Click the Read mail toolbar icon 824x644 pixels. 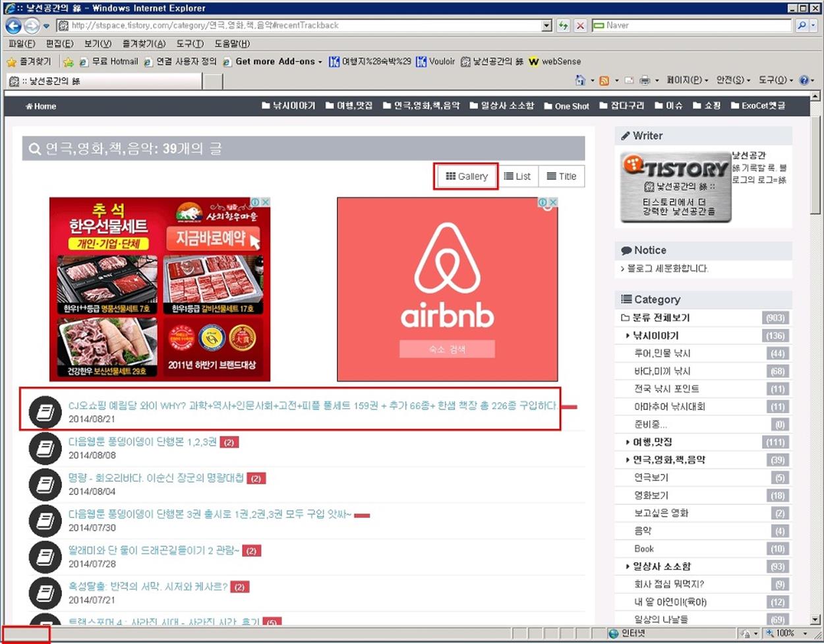(628, 80)
